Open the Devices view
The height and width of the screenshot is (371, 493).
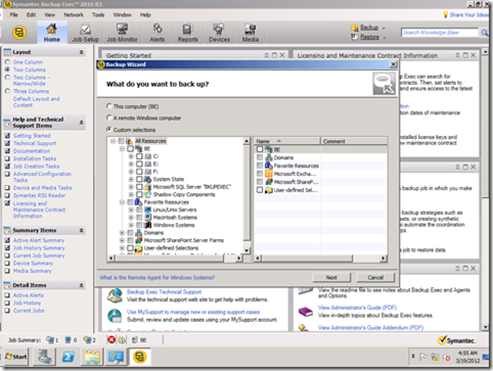(x=219, y=33)
